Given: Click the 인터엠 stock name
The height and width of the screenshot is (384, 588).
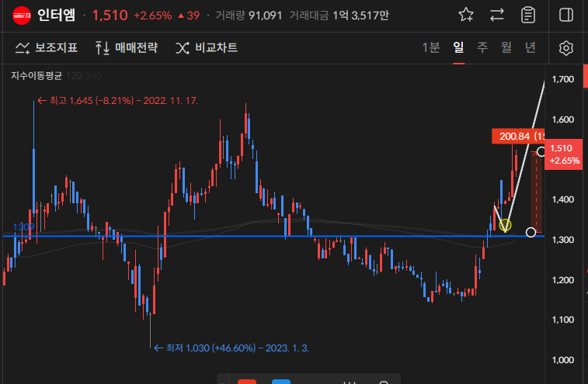Looking at the screenshot, I should pos(57,16).
